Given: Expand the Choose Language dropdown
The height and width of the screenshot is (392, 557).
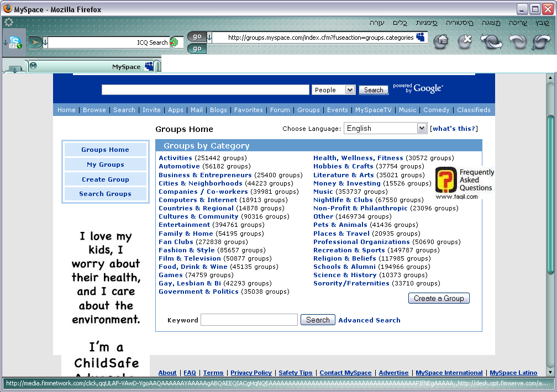Looking at the screenshot, I should tap(422, 129).
